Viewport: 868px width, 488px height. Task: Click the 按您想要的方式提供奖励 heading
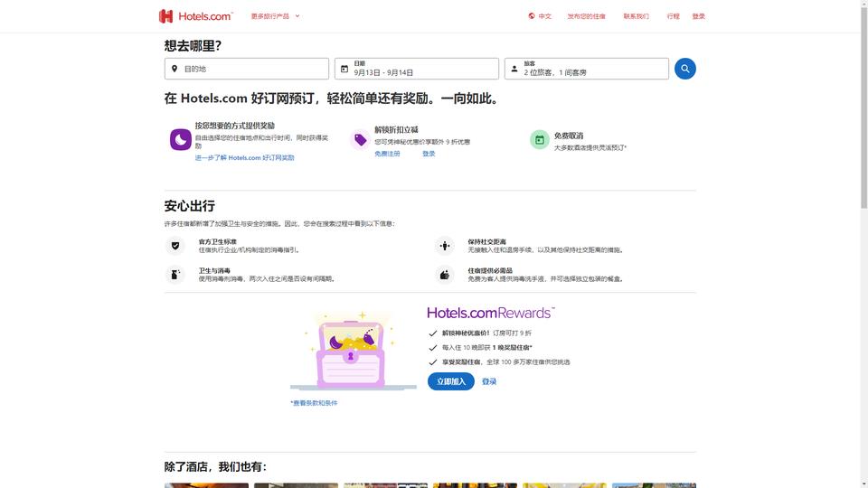(235, 126)
